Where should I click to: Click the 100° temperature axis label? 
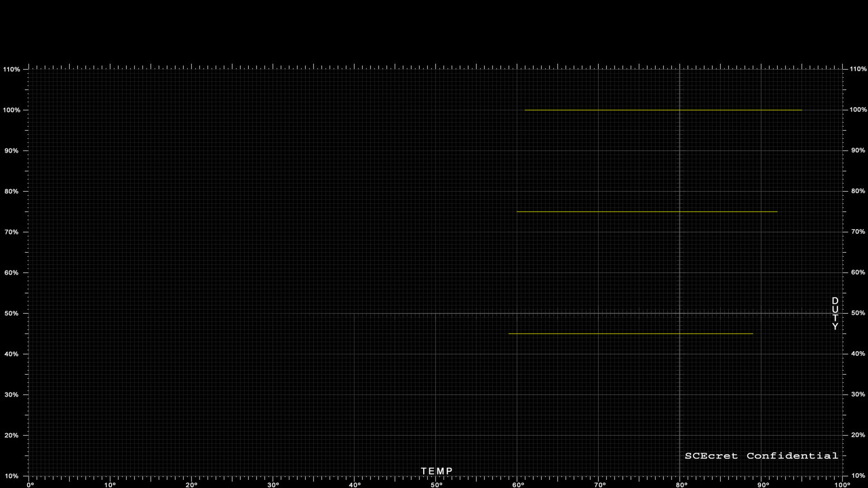click(x=842, y=485)
